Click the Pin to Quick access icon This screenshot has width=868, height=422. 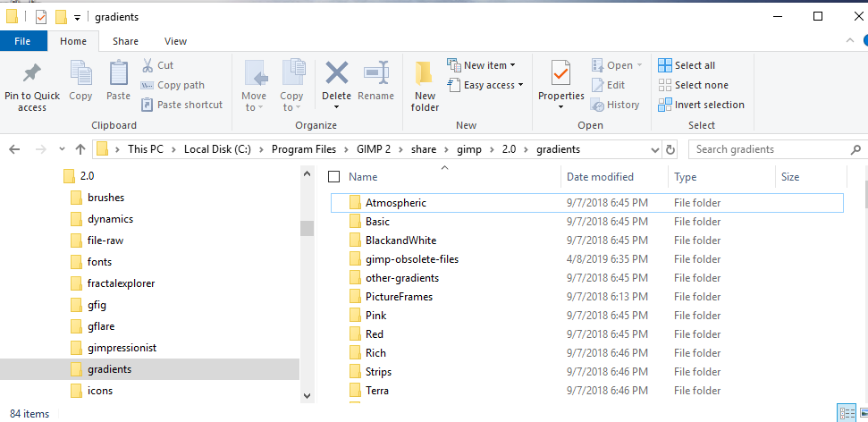31,73
